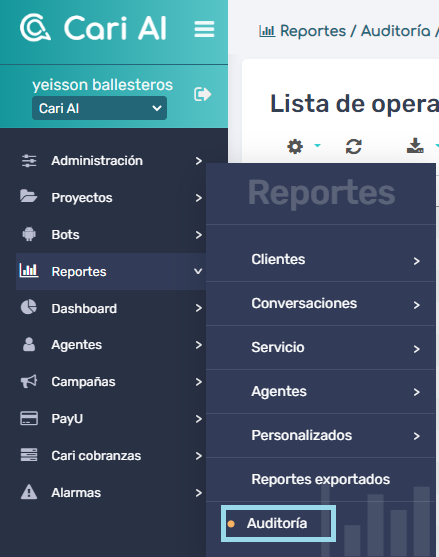Click the logout arrow icon

pos(202,94)
